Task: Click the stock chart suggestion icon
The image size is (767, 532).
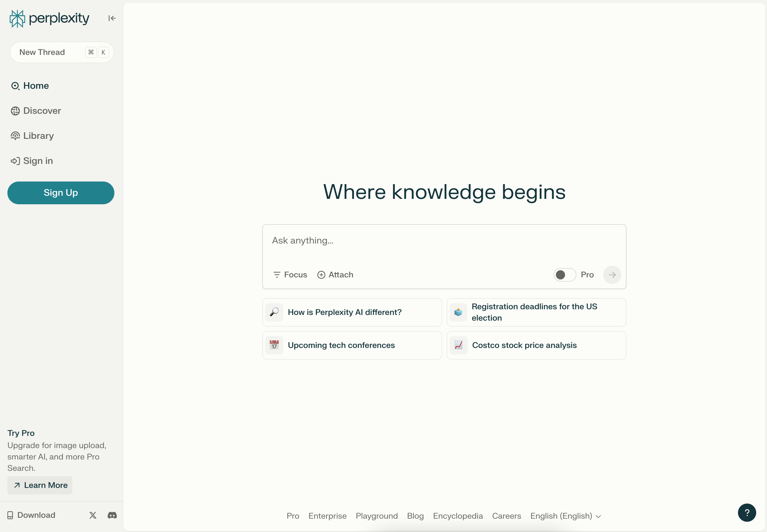Action: [x=459, y=345]
